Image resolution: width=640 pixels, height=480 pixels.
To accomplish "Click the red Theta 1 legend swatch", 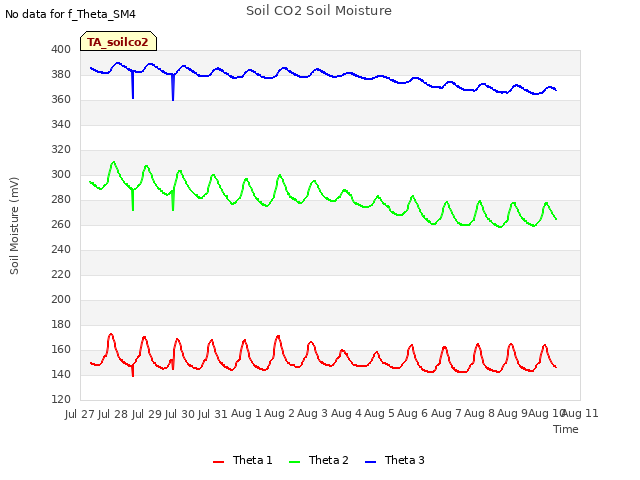I will click(219, 462).
